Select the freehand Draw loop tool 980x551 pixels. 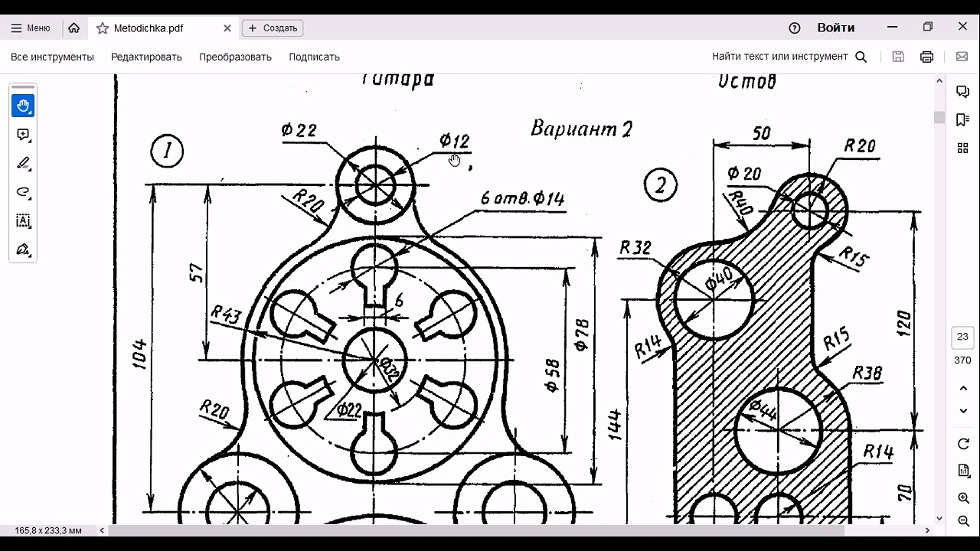(23, 192)
